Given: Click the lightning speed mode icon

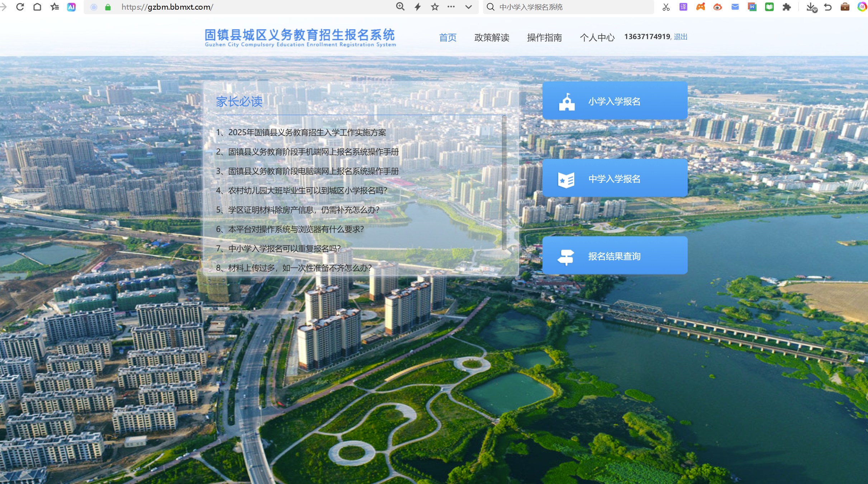Looking at the screenshot, I should point(418,7).
